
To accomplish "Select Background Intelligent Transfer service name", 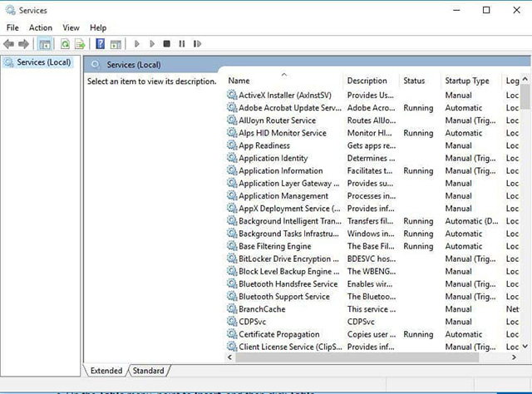I will click(290, 221).
